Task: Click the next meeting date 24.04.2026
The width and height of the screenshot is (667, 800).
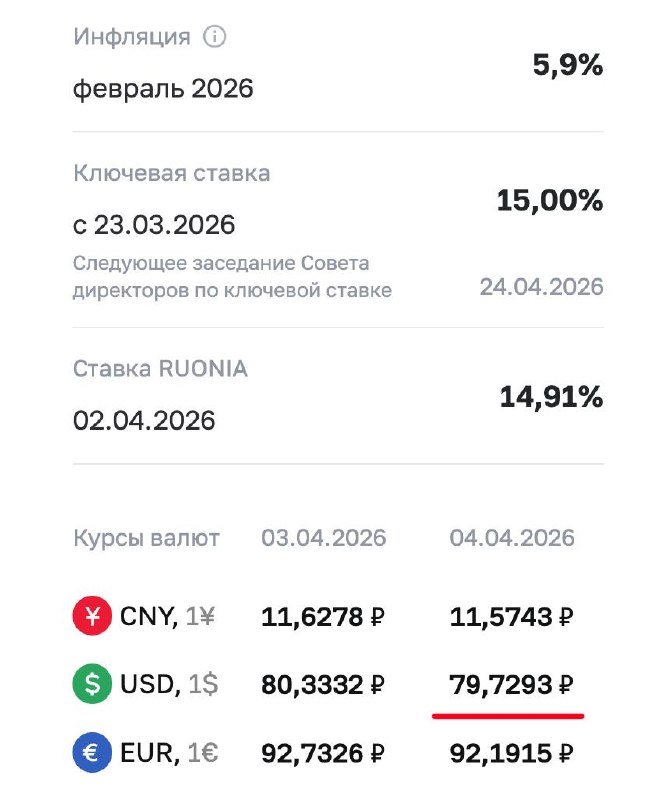Action: (x=541, y=287)
